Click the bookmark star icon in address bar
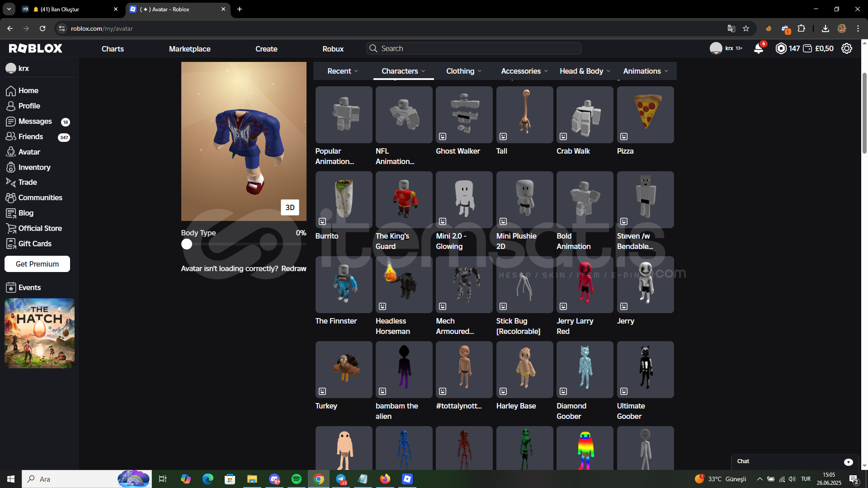This screenshot has width=868, height=488. (x=746, y=28)
